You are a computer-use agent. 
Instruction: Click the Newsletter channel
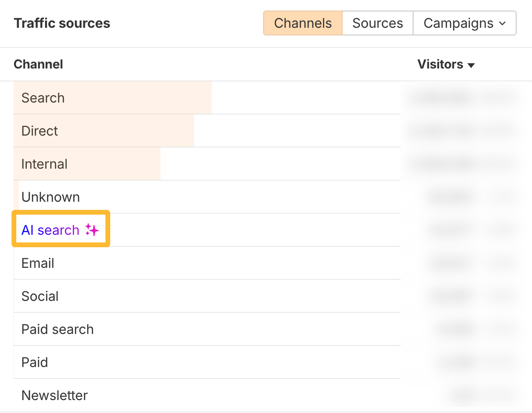pyautogui.click(x=54, y=395)
